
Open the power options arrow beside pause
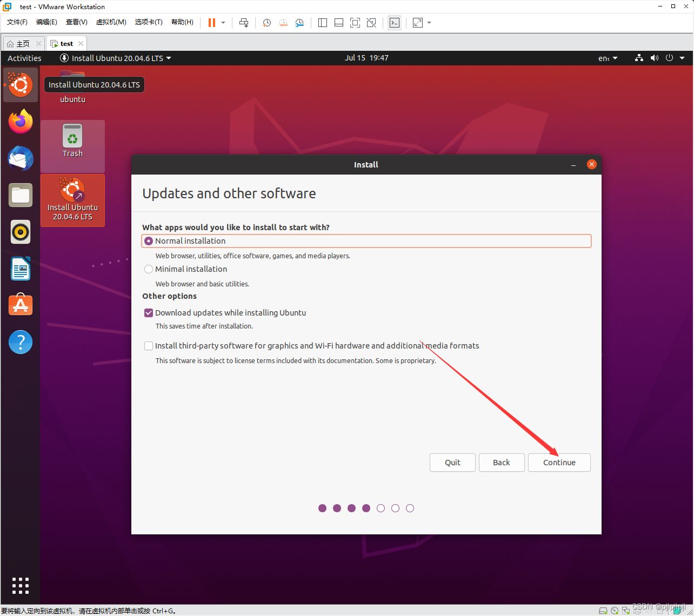point(223,23)
